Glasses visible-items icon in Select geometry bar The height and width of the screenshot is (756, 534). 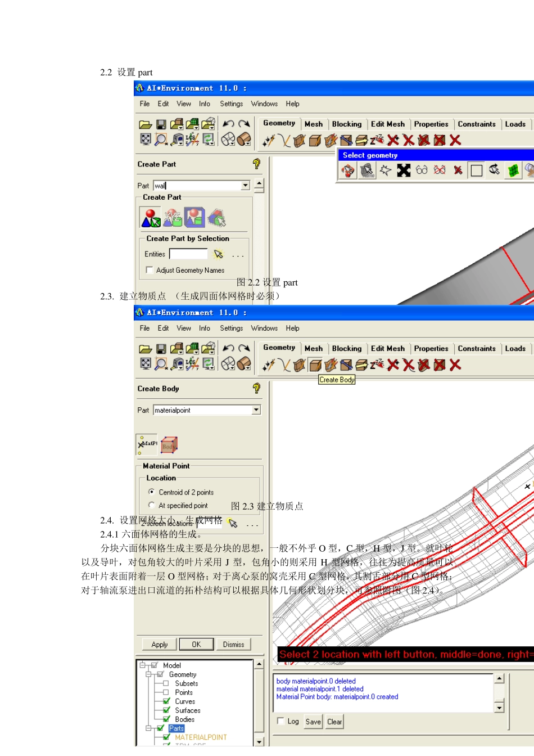click(422, 170)
